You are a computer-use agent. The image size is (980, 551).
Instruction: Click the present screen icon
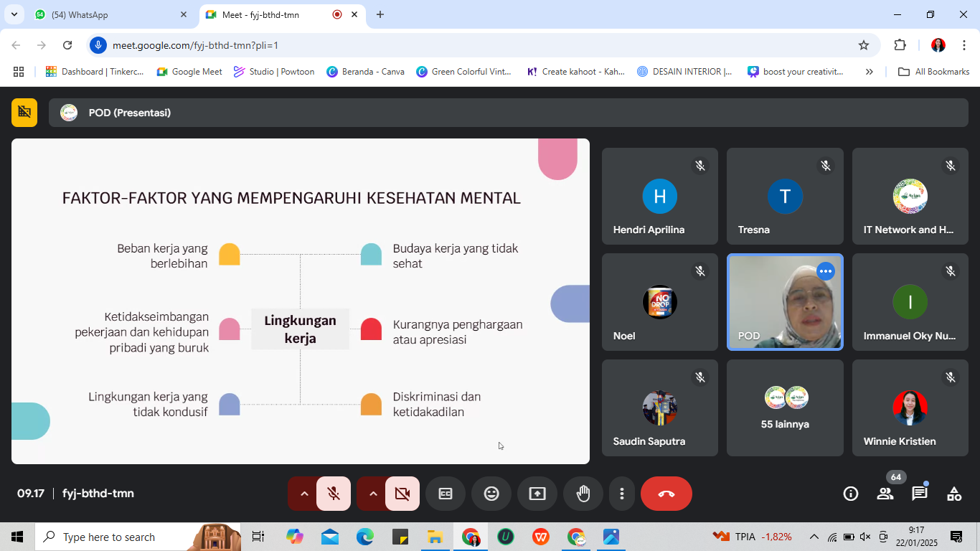(x=537, y=494)
